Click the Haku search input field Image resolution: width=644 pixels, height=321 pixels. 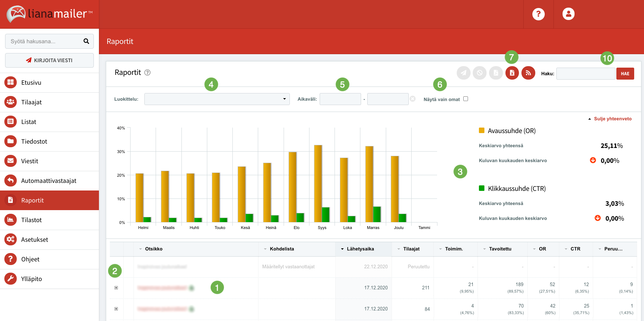tap(586, 73)
